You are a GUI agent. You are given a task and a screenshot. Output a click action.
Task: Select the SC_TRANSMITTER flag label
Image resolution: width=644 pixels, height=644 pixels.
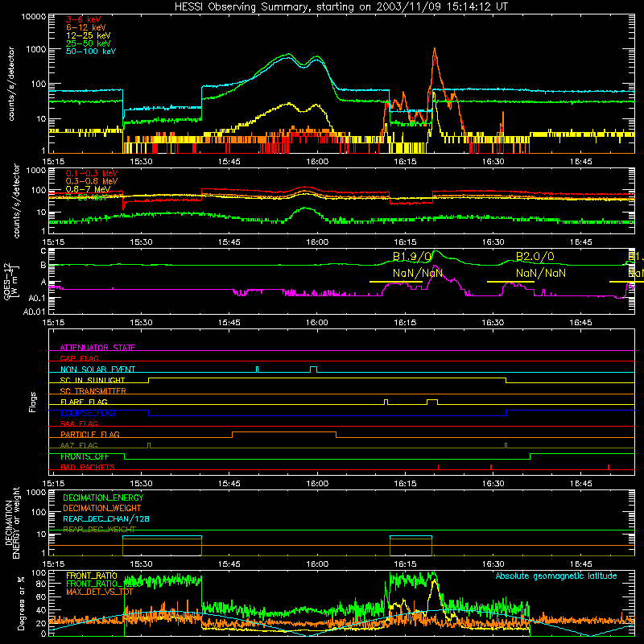[x=93, y=391]
